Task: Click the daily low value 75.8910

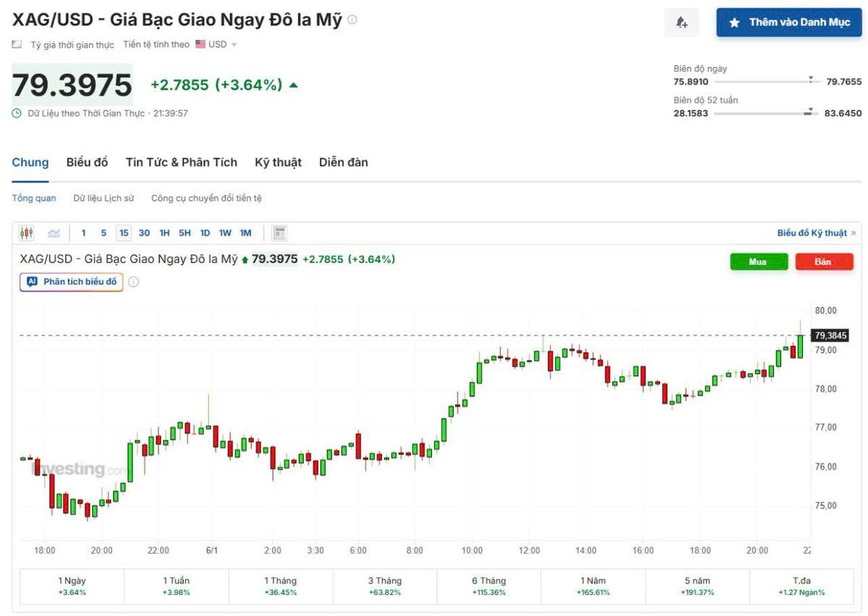Action: [691, 82]
